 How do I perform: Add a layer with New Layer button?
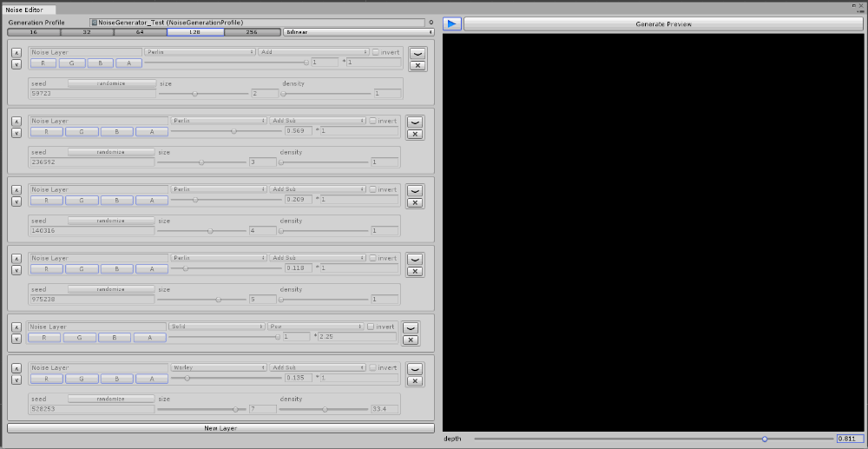click(220, 428)
